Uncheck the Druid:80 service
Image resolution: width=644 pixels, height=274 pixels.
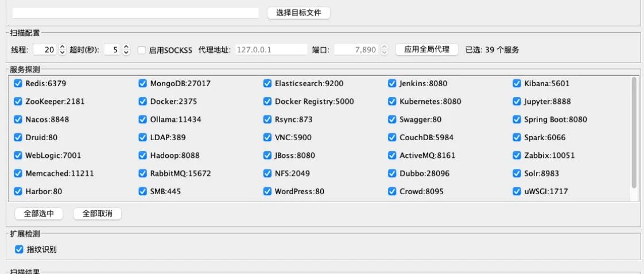[18, 137]
